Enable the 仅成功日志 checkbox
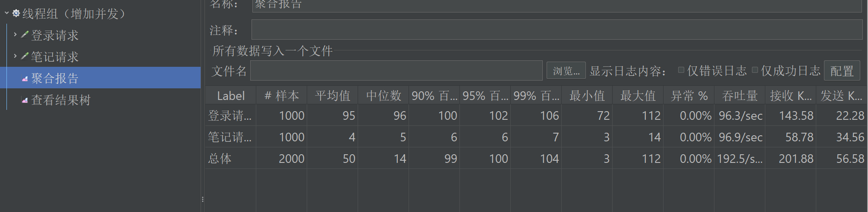Viewport: 868px width, 212px height. [755, 70]
